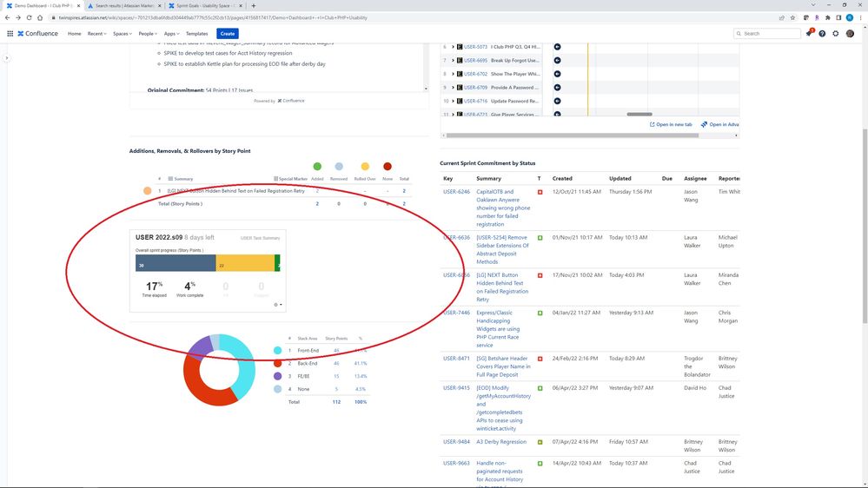This screenshot has width=868, height=488.
Task: Open the help question mark icon
Action: [822, 33]
